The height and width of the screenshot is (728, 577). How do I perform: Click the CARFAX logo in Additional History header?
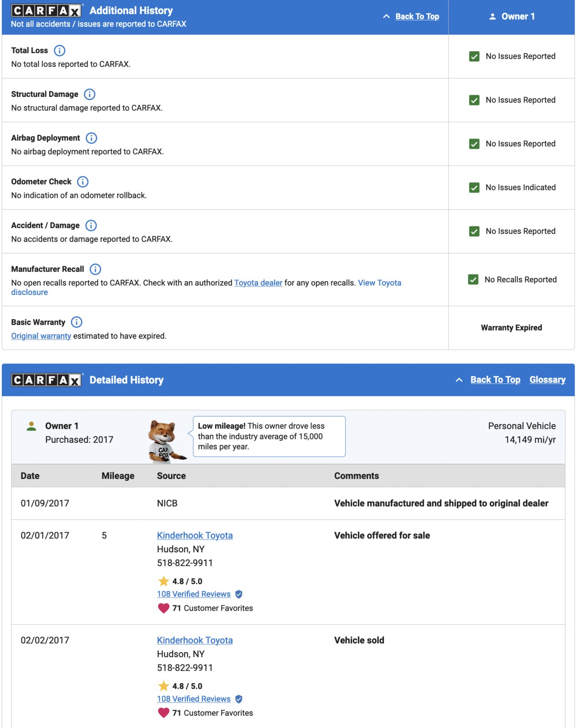[x=46, y=10]
